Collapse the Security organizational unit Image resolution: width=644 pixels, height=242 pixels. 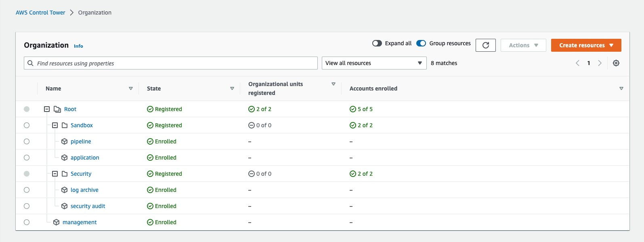pos(55,174)
